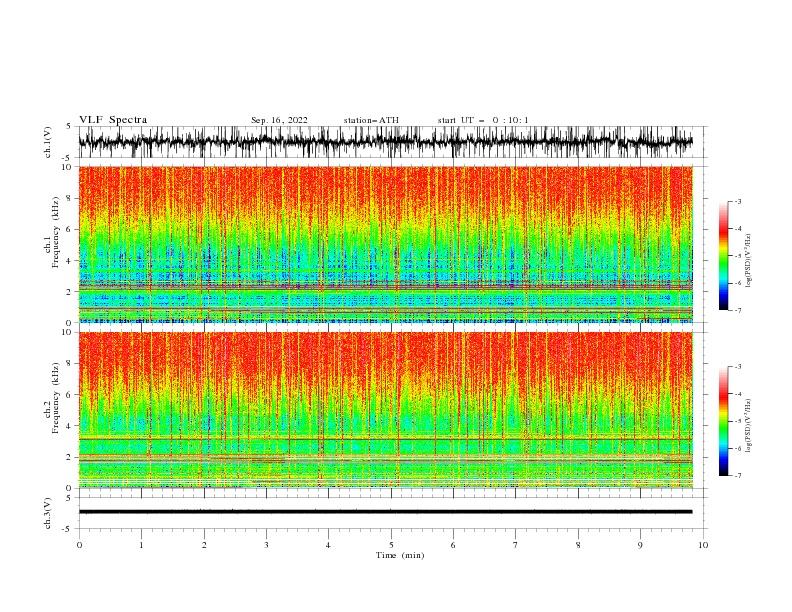Click time-axis tick label "10"
The width and height of the screenshot is (792, 612).
coord(703,545)
